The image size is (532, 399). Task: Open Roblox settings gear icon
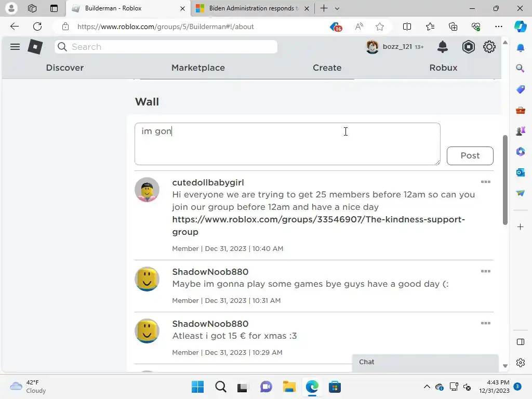[x=489, y=47]
